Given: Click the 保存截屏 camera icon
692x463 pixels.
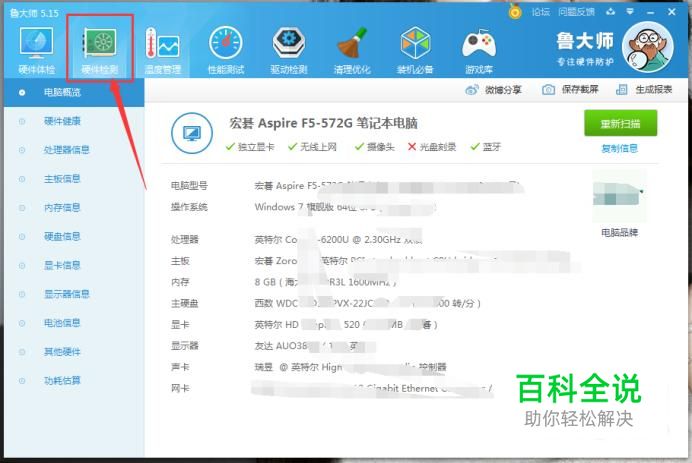Looking at the screenshot, I should [x=548, y=90].
